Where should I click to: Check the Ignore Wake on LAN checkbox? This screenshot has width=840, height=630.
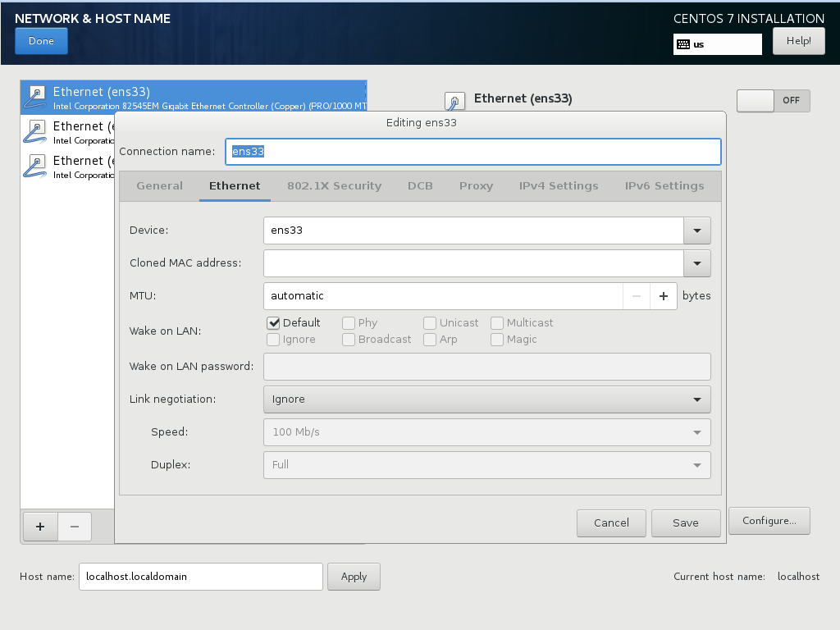273,340
